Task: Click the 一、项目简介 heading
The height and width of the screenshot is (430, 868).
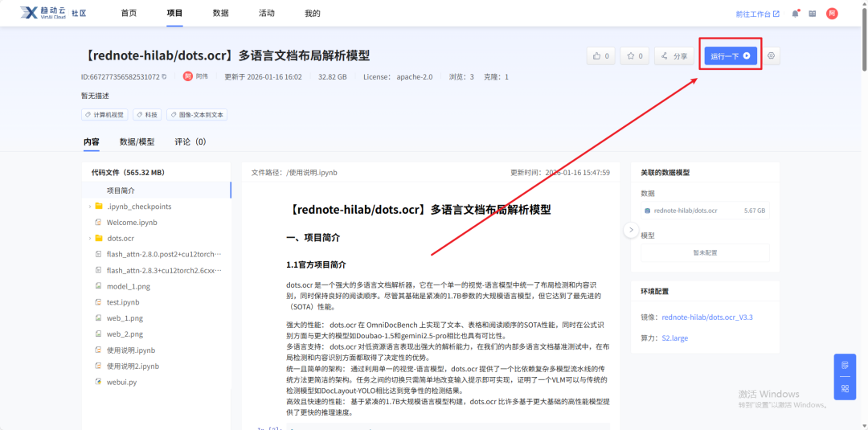Action: (313, 238)
